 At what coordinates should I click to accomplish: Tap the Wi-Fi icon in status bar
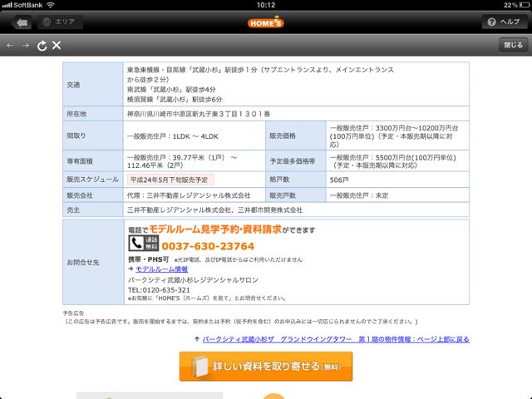51,5
